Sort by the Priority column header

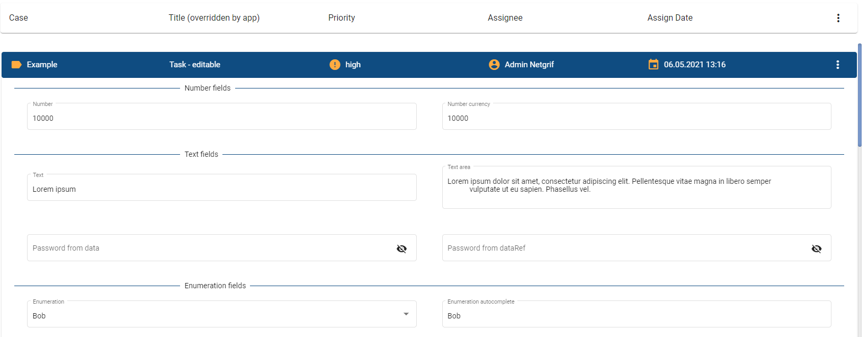click(342, 18)
